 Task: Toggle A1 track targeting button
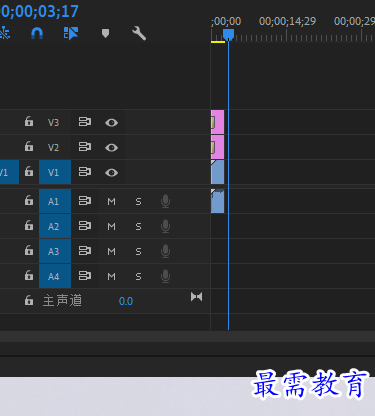pos(55,201)
